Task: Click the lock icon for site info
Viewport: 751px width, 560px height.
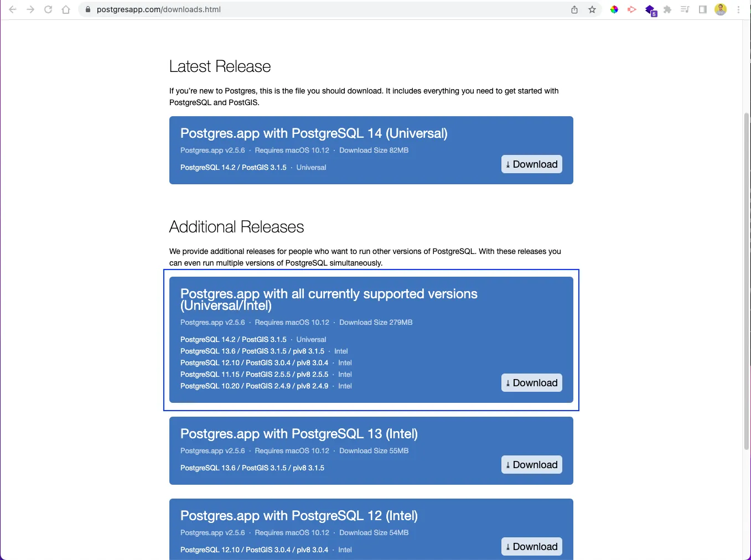Action: [88, 9]
